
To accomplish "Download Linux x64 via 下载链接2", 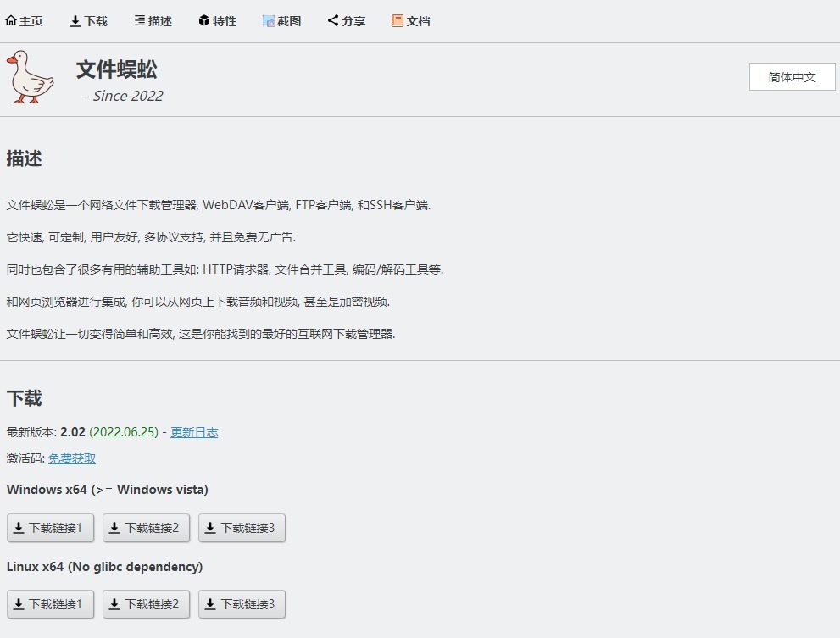I will 146,604.
